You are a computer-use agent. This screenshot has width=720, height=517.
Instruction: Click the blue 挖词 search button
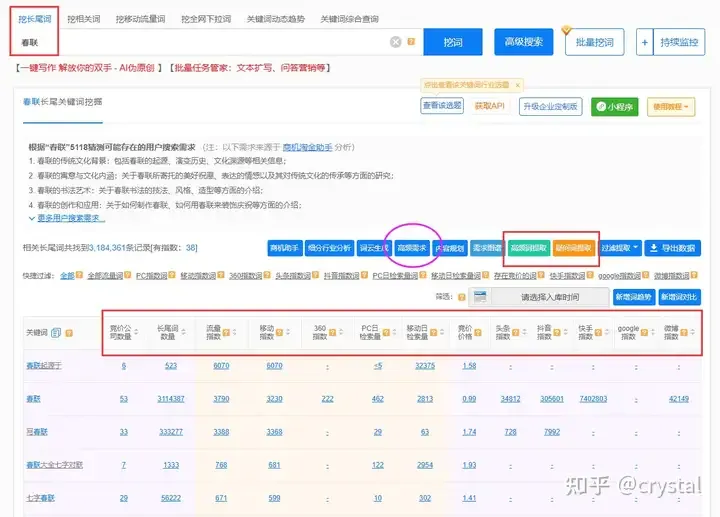(453, 42)
